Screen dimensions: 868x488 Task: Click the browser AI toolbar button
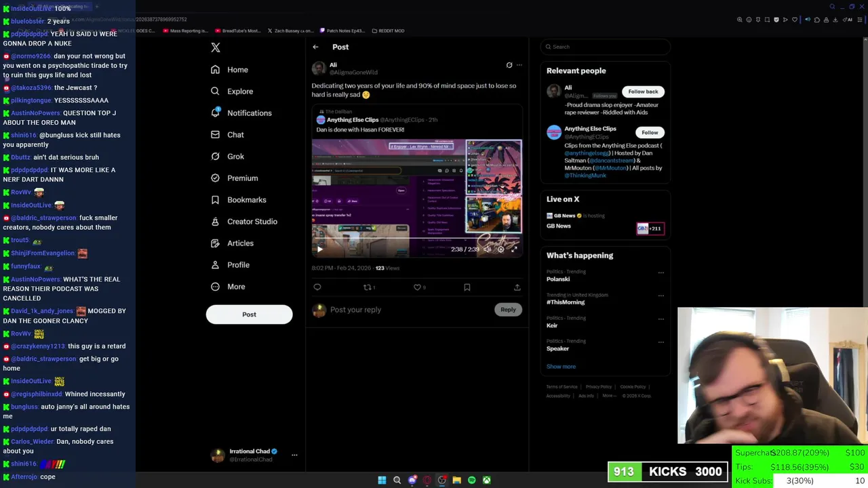848,20
